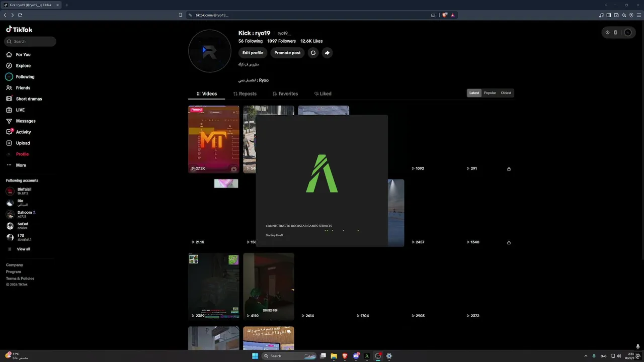644x362 pixels.
Task: Open the video with 4110 views
Action: 269,287
